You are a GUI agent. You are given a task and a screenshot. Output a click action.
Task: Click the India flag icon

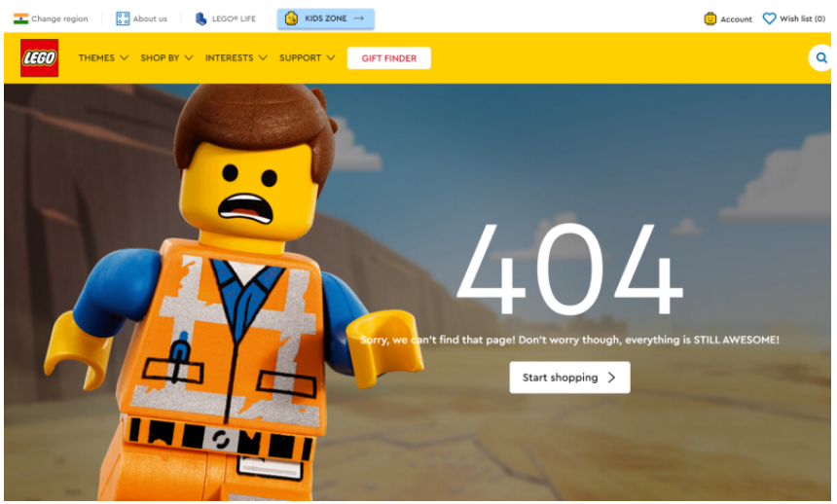point(20,18)
